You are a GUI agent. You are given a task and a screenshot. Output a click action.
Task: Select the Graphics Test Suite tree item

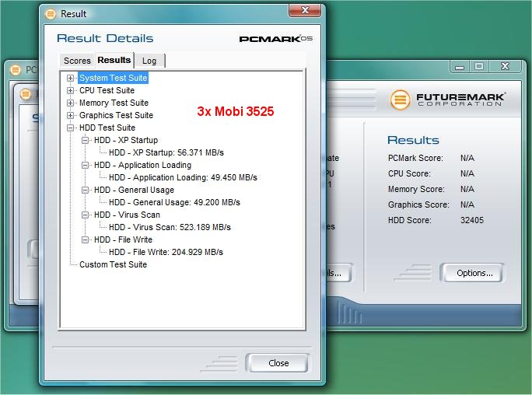116,115
